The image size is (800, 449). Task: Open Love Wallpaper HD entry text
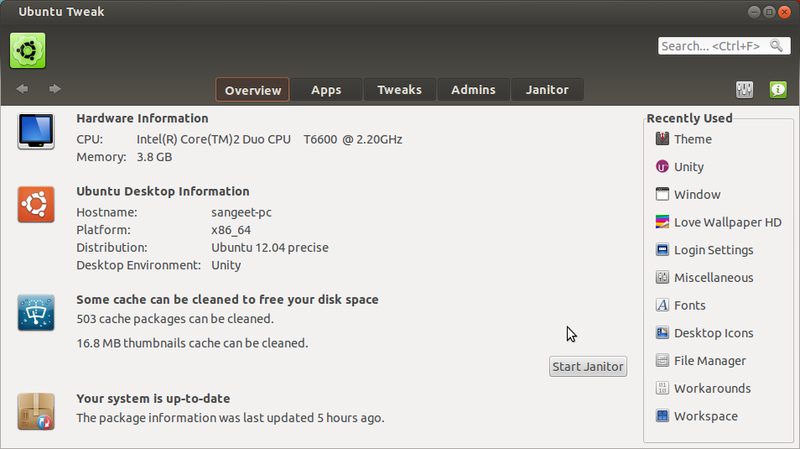point(728,222)
